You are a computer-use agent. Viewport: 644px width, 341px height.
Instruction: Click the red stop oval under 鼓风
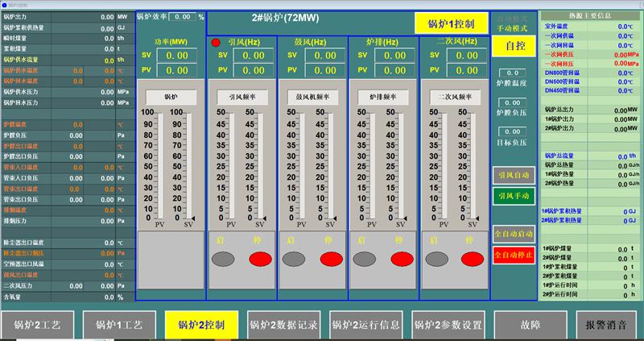pyautogui.click(x=330, y=259)
